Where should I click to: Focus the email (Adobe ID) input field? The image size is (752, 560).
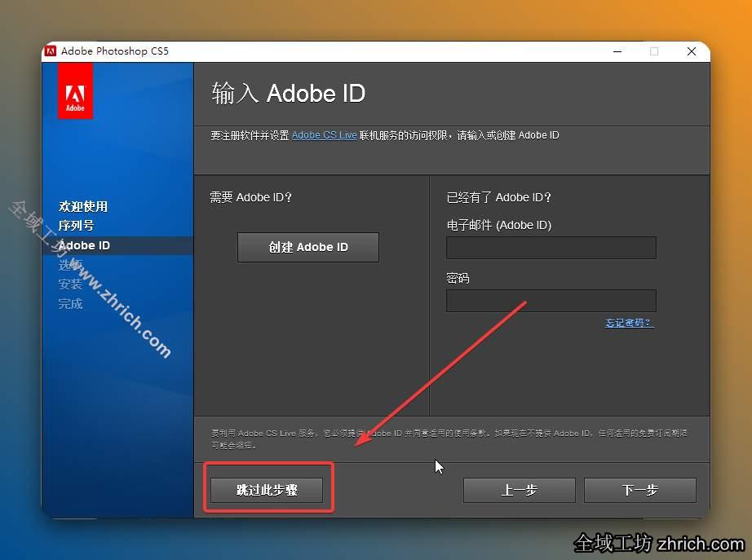pos(551,248)
